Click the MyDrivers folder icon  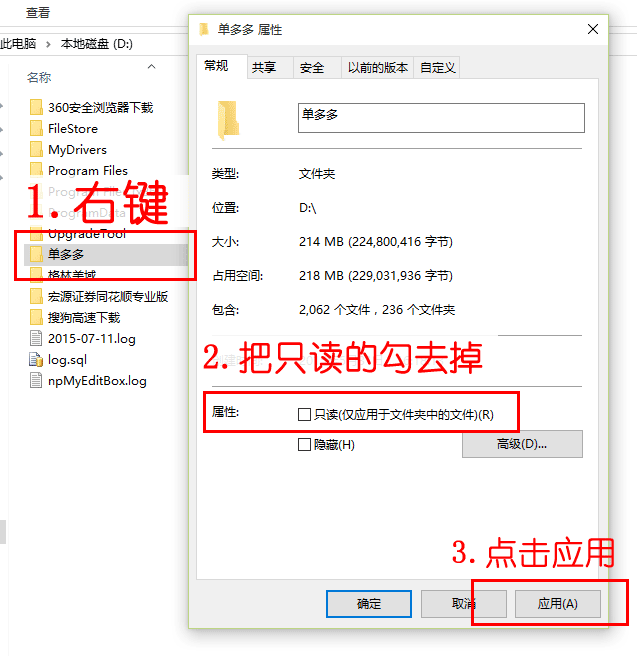(36, 149)
